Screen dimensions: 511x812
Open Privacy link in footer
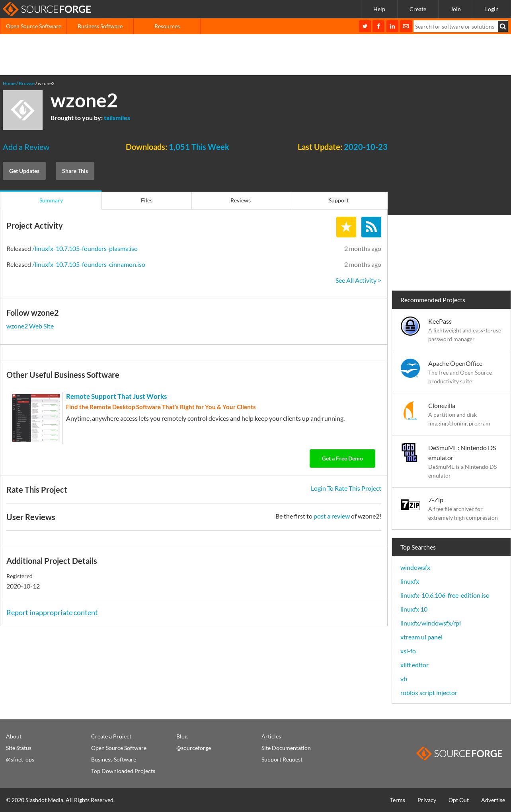pos(427,800)
